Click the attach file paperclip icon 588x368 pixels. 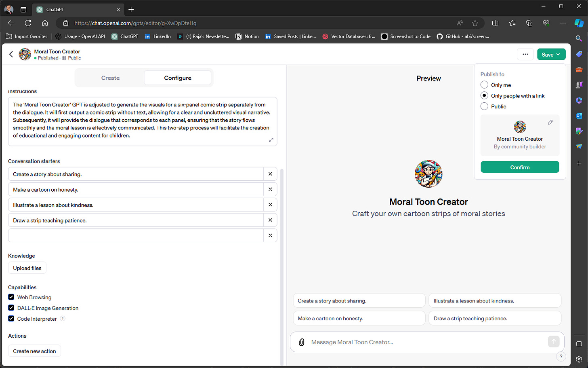tap(301, 342)
